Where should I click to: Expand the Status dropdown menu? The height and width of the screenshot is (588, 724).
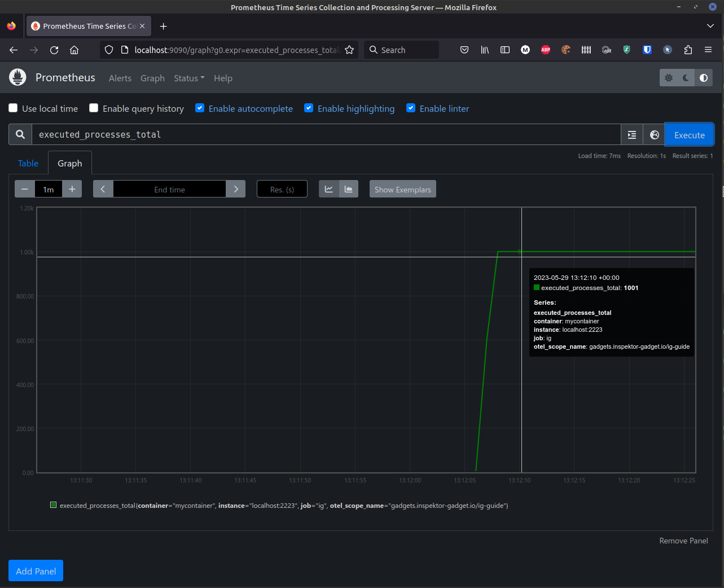pos(189,78)
